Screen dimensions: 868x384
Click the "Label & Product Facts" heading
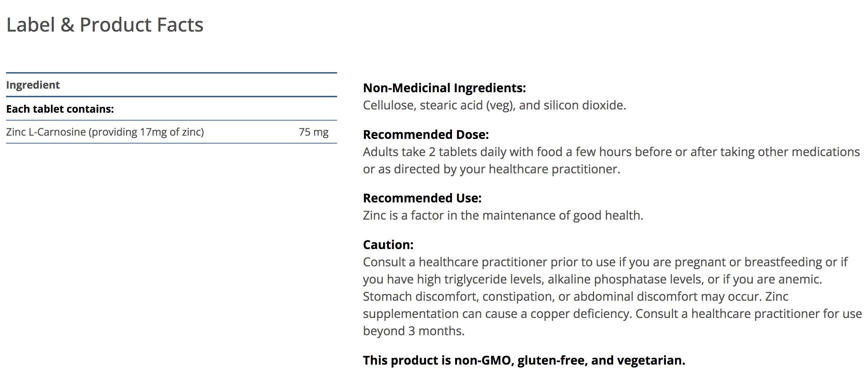tap(105, 25)
